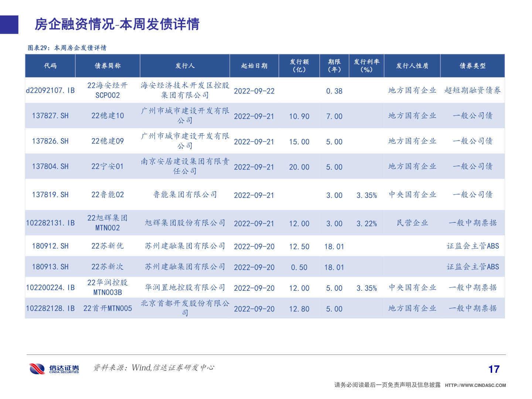Click the 债券类型 column header
Image resolution: width=532 pixels, height=399 pixels.
[472, 66]
